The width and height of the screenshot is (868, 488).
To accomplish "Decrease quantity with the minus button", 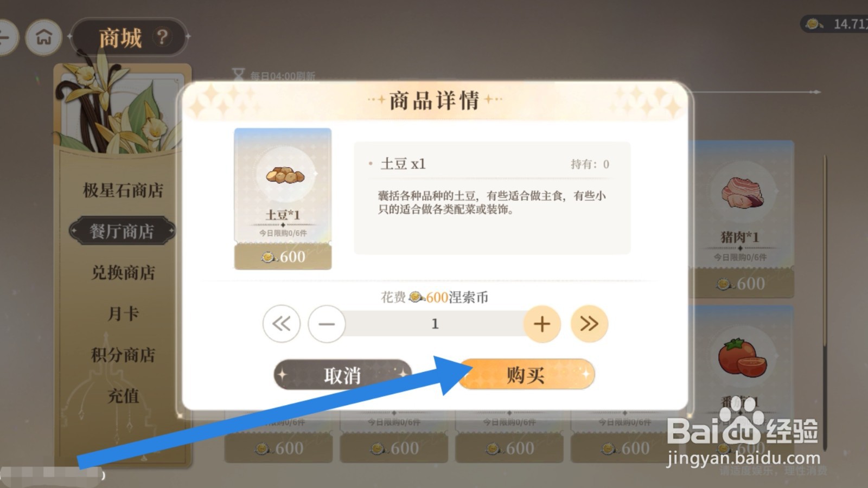I will (327, 324).
